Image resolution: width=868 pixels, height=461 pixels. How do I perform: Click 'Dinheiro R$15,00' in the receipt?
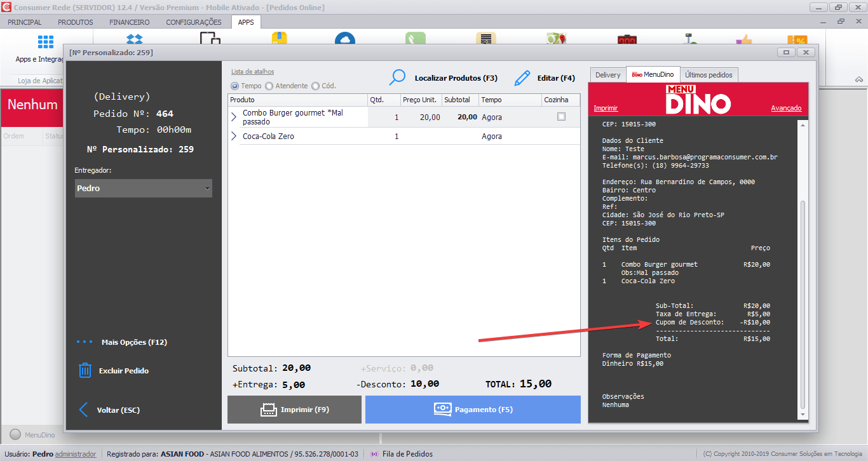tap(633, 364)
